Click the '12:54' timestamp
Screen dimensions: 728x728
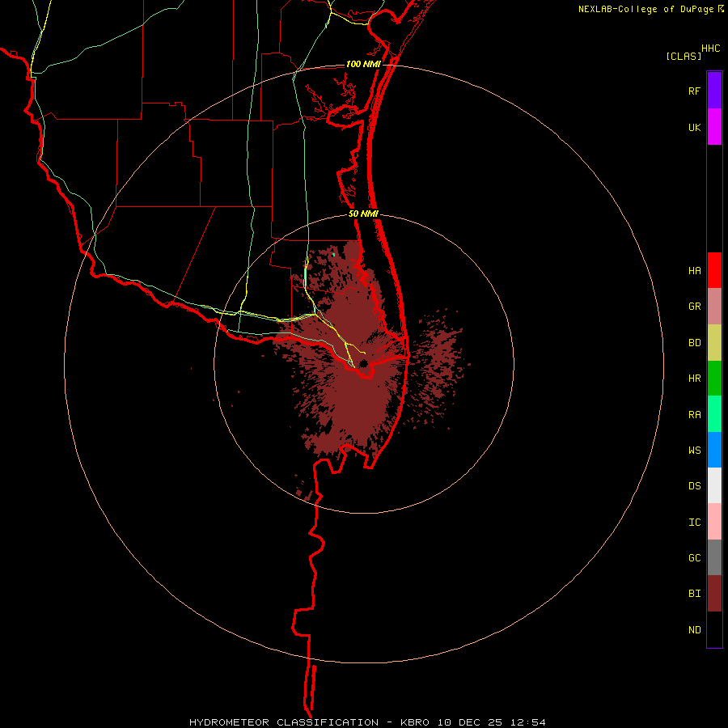click(x=527, y=722)
